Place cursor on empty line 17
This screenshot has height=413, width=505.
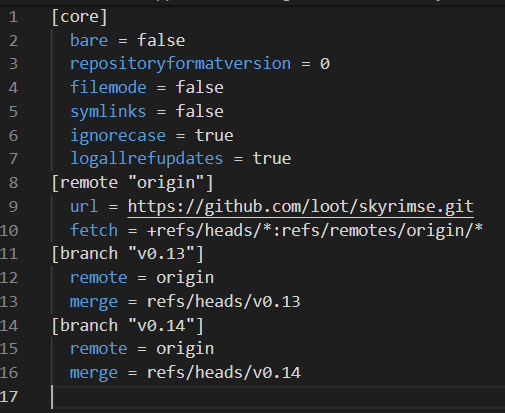click(x=278, y=397)
